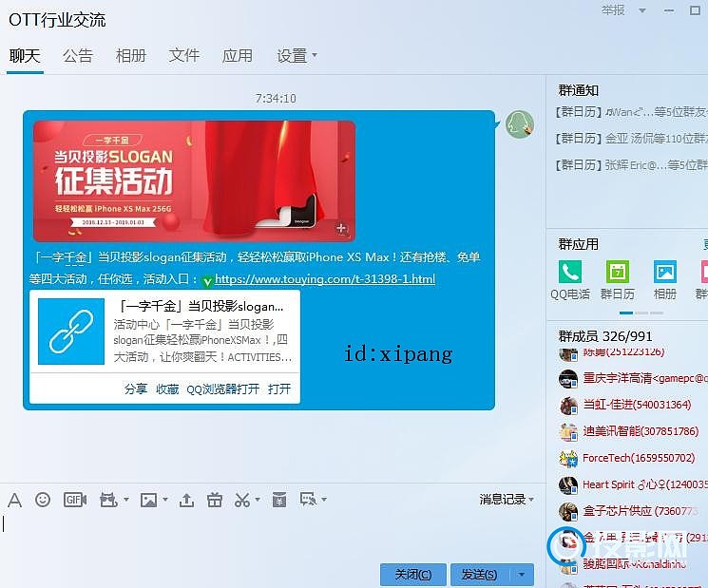Select member ForceTech(1659550702)
Viewport: 708px width, 588px height.
pos(632,459)
